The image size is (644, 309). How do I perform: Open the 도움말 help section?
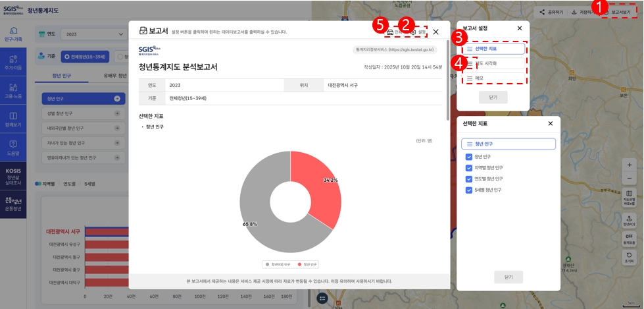13,147
